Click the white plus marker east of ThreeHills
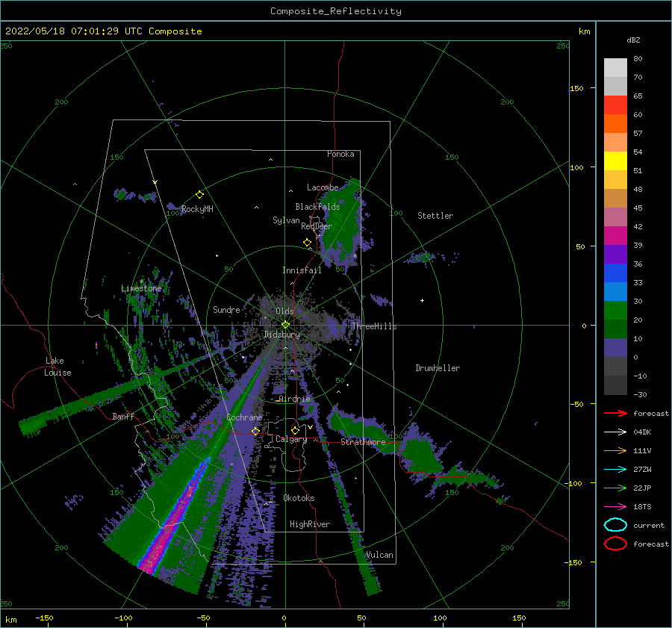672x628 pixels. point(422,300)
